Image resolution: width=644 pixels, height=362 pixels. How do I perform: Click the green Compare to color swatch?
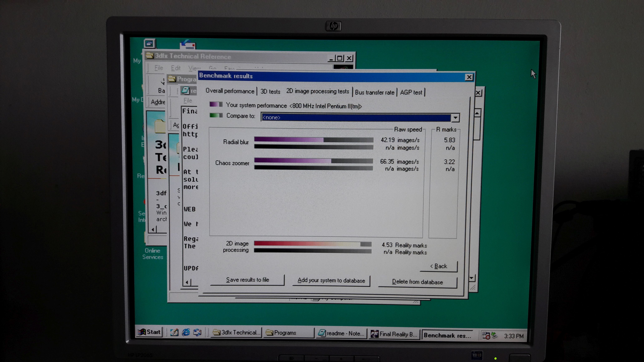216,115
